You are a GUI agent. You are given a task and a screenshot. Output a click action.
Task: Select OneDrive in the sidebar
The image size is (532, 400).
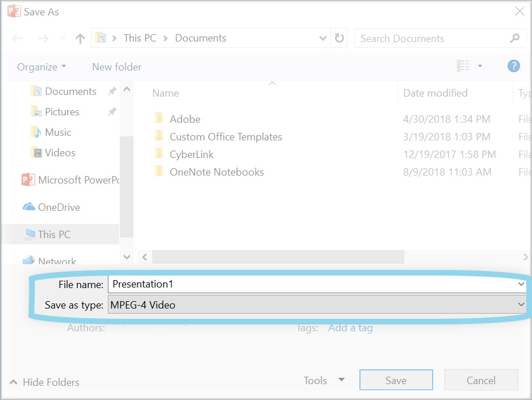click(58, 207)
